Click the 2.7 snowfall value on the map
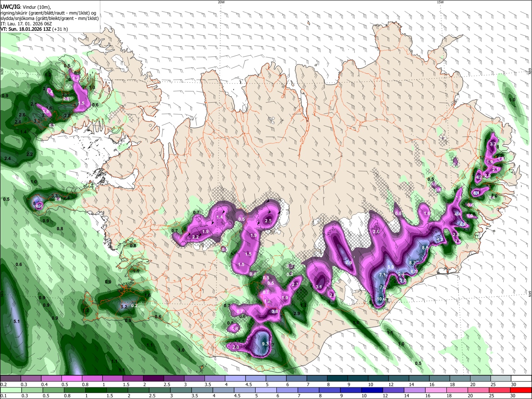The height and width of the screenshot is (399, 532). (x=296, y=284)
